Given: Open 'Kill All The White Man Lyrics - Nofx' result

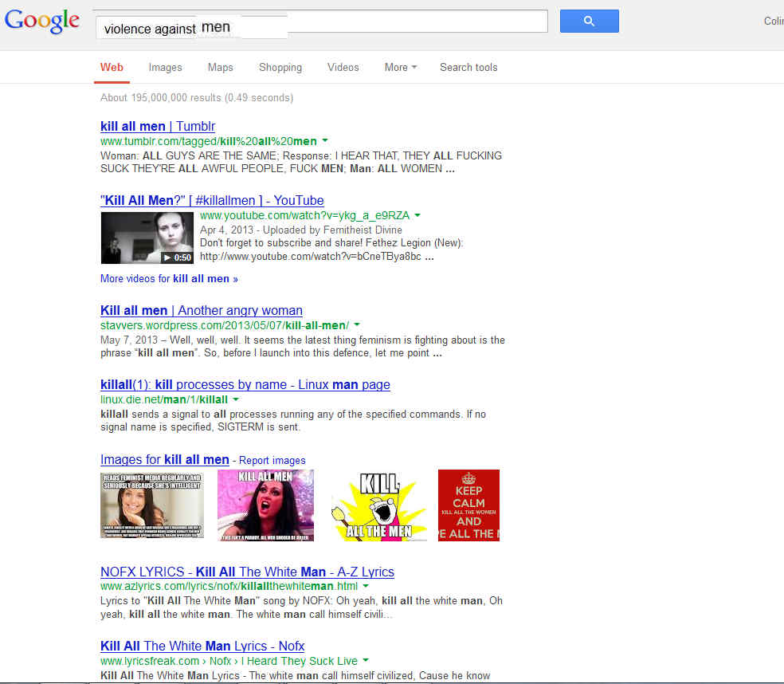Looking at the screenshot, I should (x=202, y=646).
